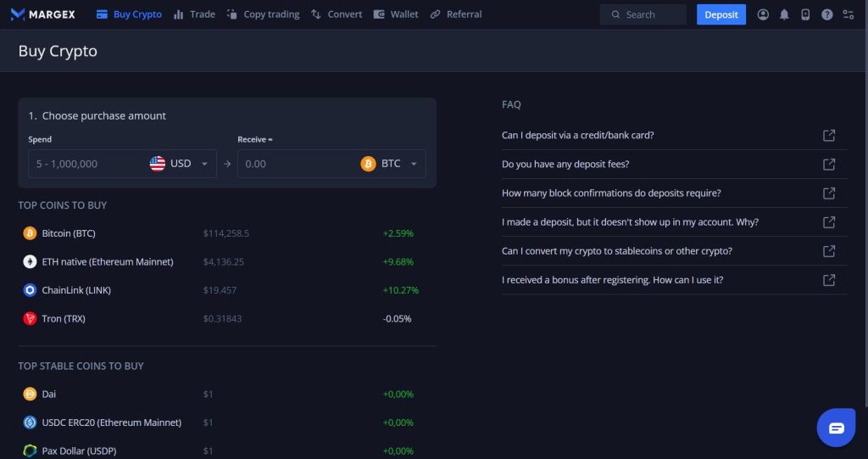Click the ChainLink (LINK) coin icon
868x459 pixels.
click(x=30, y=290)
